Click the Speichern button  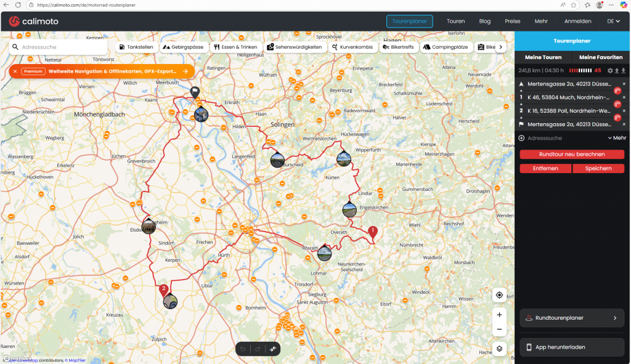pos(598,168)
